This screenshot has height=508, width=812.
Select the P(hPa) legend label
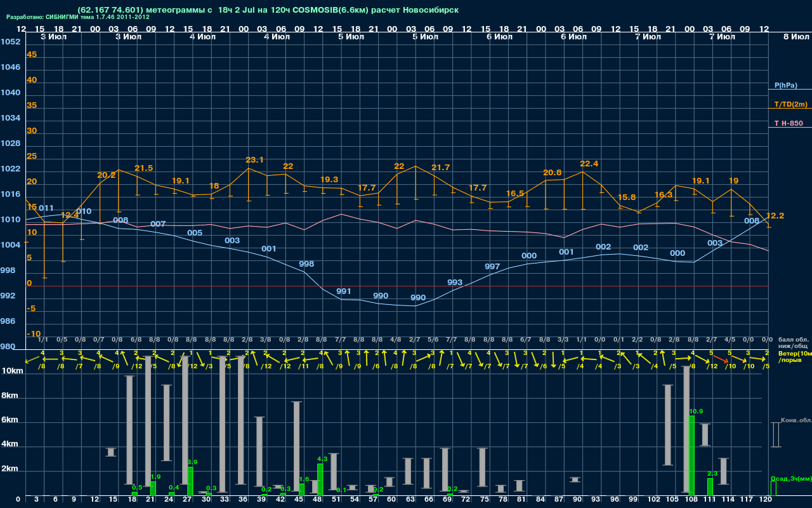pyautogui.click(x=785, y=85)
